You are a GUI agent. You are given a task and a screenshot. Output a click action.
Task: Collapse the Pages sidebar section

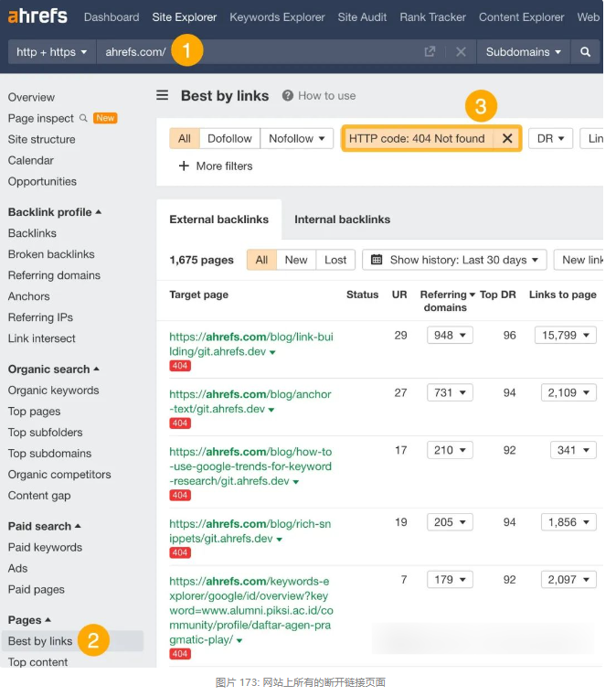coord(29,620)
